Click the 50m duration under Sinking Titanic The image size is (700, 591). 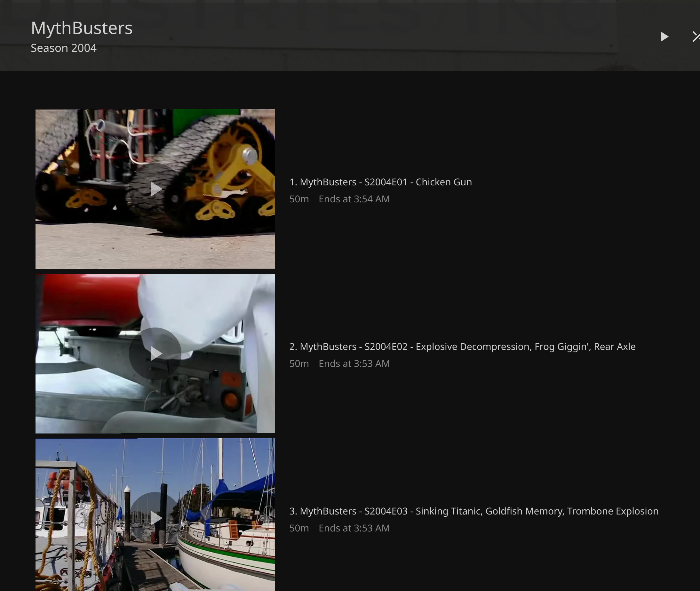click(x=299, y=528)
